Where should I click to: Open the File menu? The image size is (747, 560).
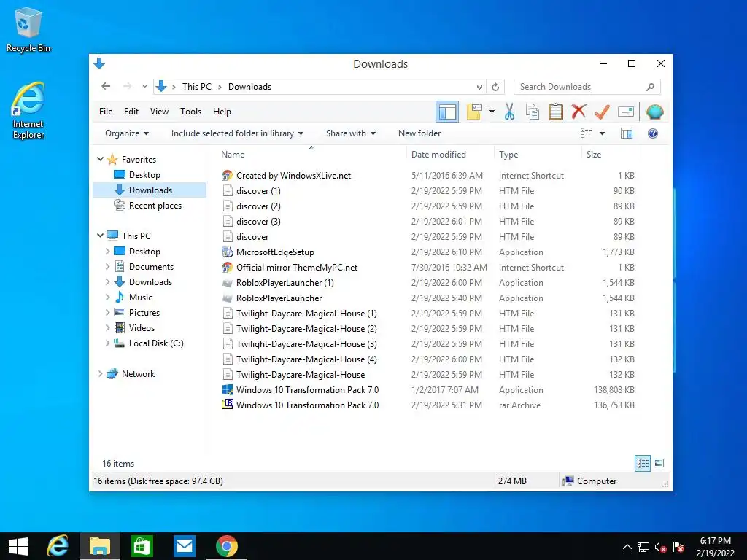[x=106, y=112]
